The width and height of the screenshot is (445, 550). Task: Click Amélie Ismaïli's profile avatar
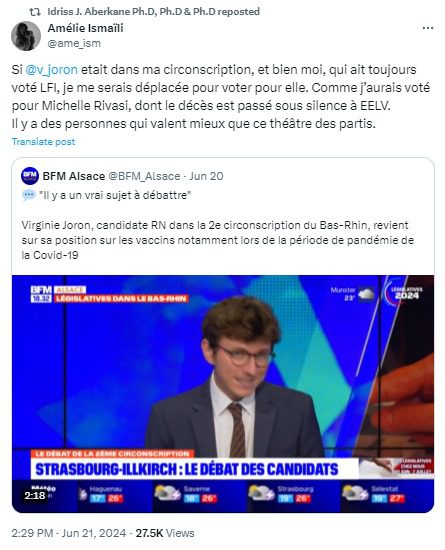point(26,36)
